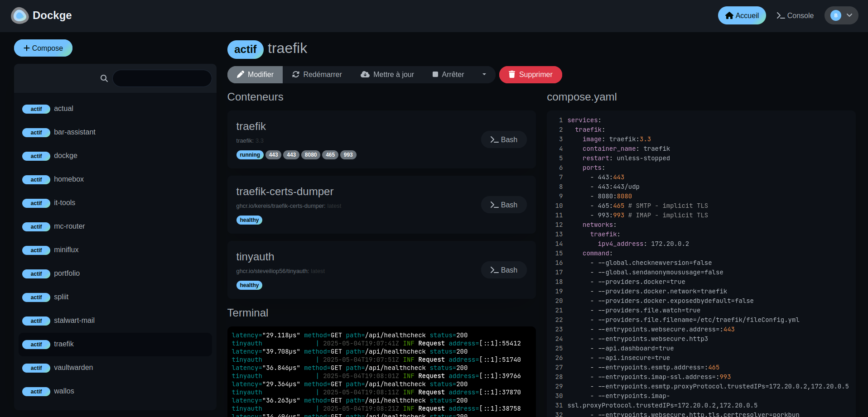Delete the stack with Supprimer

(x=530, y=75)
